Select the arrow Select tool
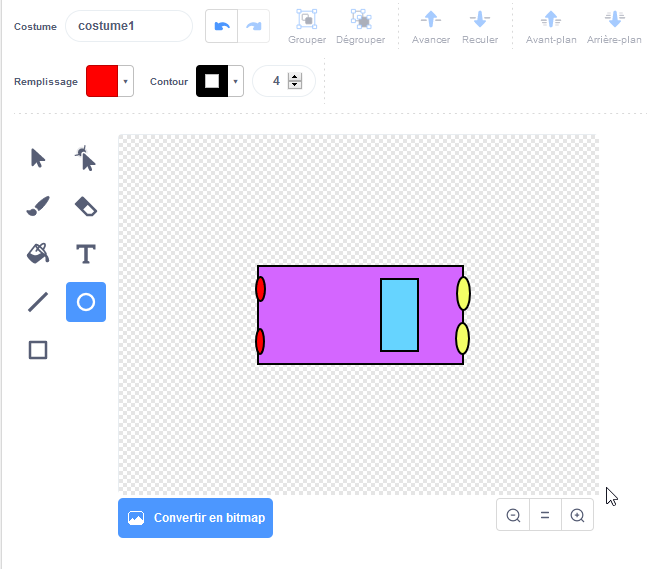Image resolution: width=671 pixels, height=569 pixels. point(38,158)
